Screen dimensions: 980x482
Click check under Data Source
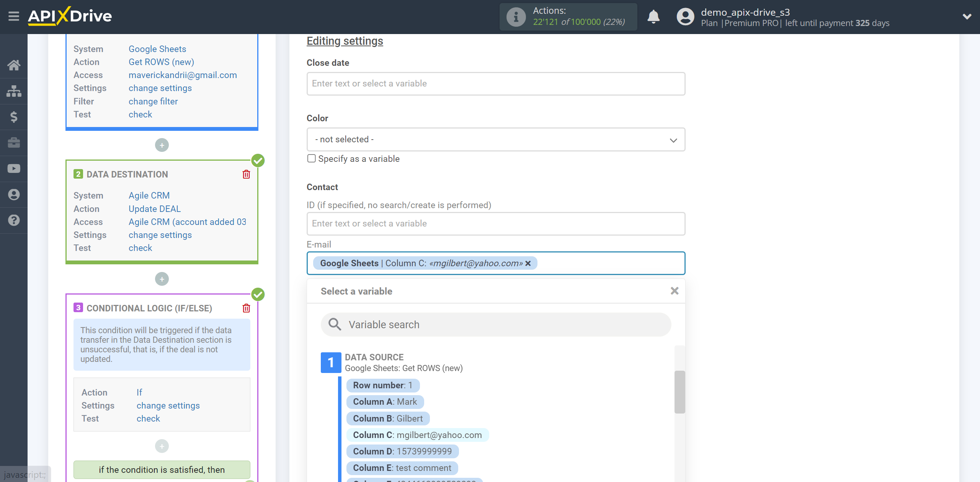point(140,114)
